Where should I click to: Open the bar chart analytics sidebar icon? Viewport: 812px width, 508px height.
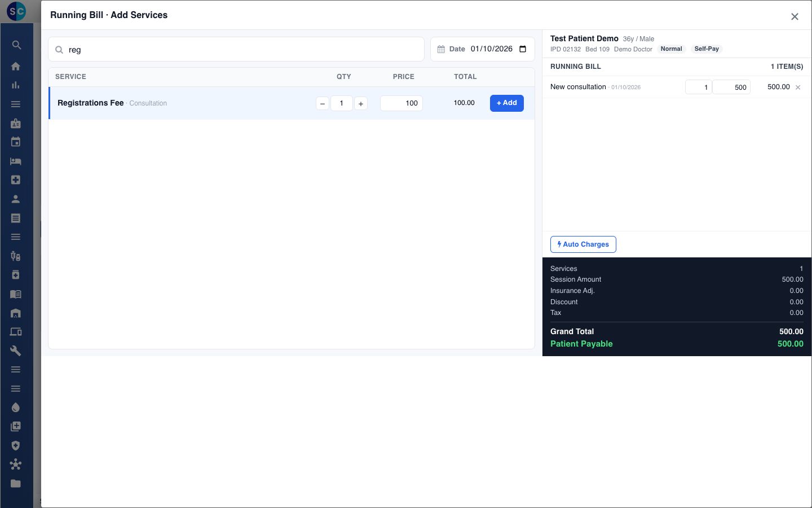point(16,85)
